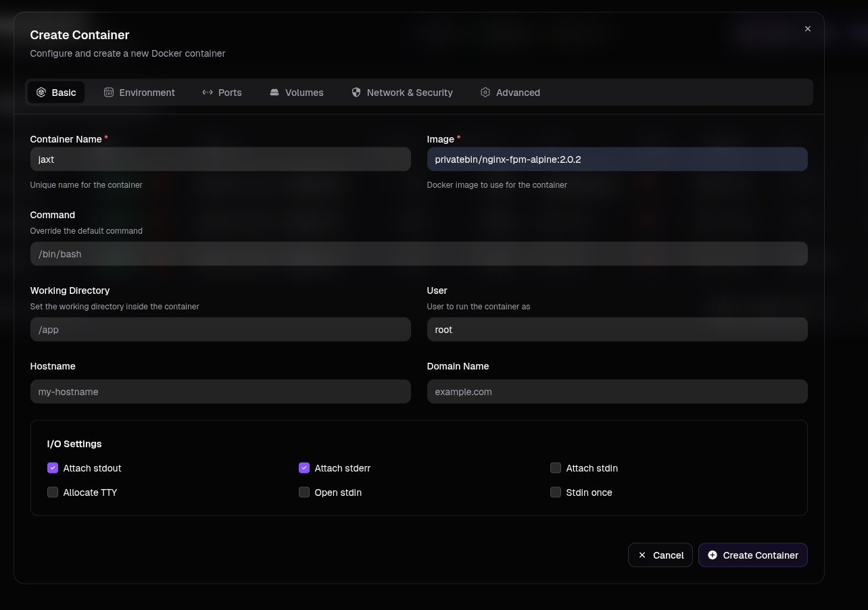Click the Hostname input field
This screenshot has height=610, width=868.
point(220,392)
